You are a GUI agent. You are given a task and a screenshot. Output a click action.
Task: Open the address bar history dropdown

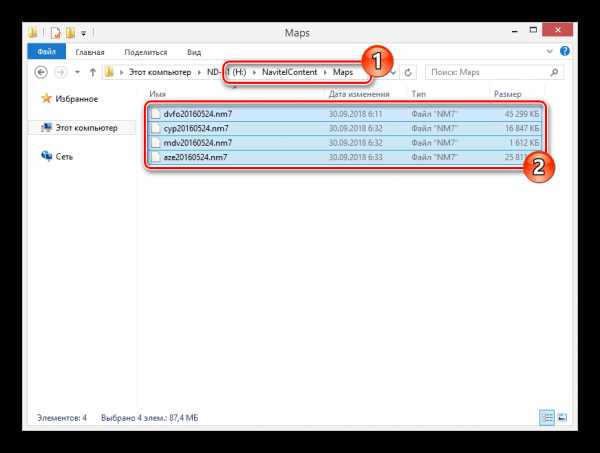[394, 72]
